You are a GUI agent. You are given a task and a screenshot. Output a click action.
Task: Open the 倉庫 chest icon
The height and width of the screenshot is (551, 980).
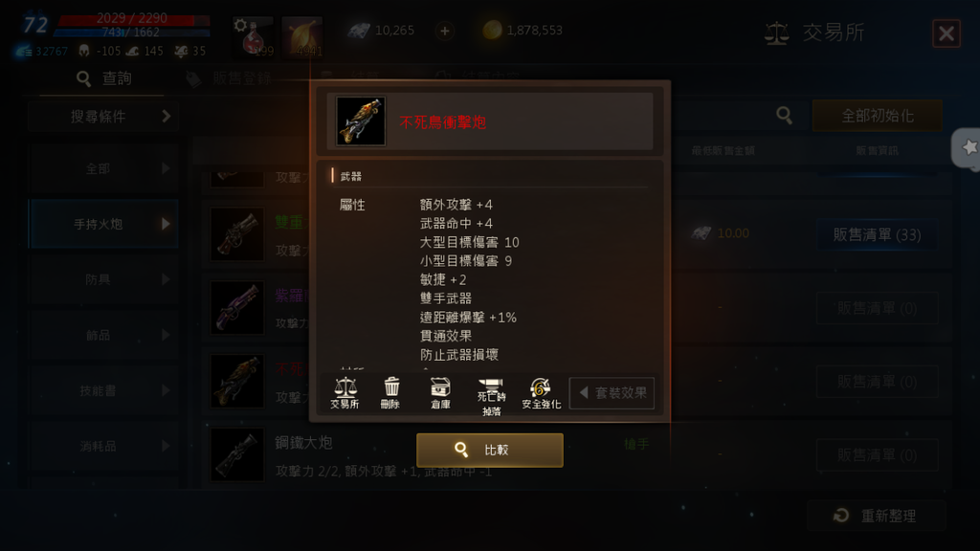pos(440,393)
